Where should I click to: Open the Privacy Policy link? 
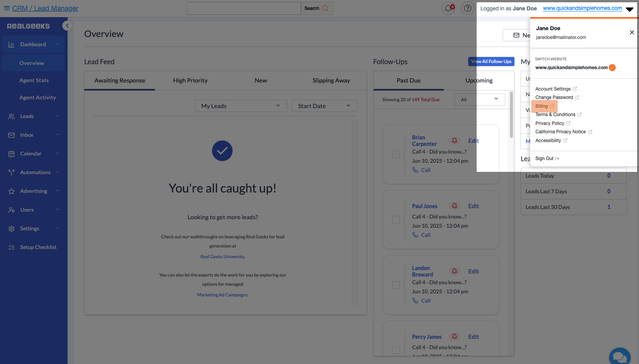[553, 123]
